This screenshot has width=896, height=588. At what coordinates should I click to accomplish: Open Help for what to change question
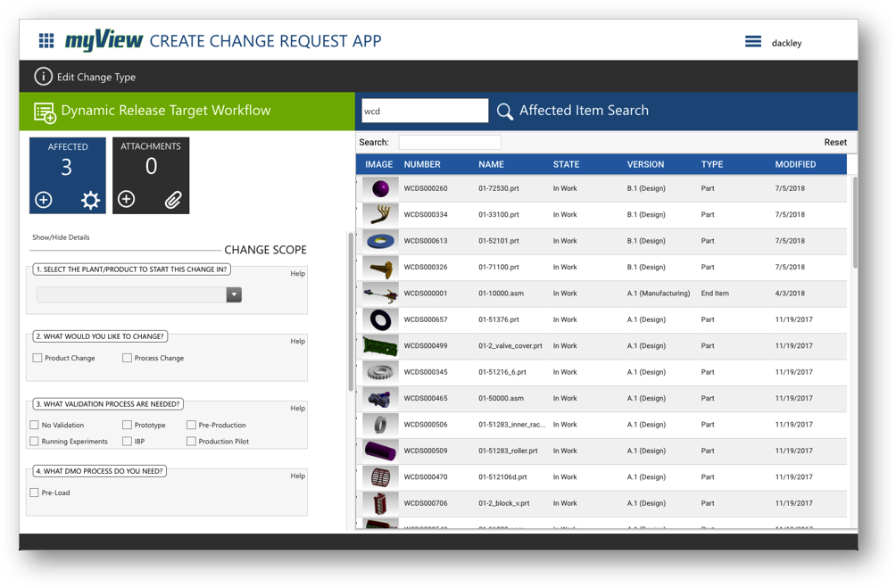pyautogui.click(x=297, y=341)
